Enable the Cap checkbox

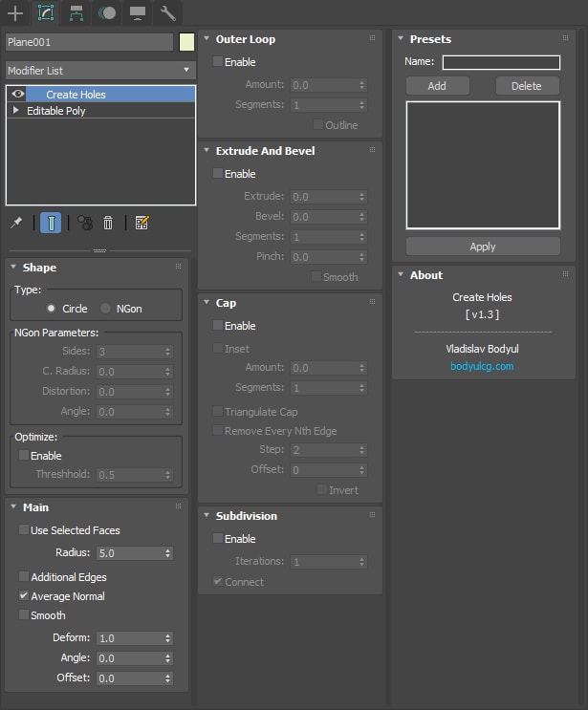click(x=218, y=326)
